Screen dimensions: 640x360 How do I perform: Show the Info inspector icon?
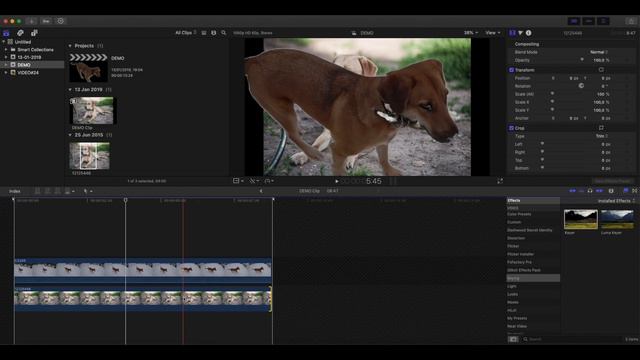coord(529,33)
